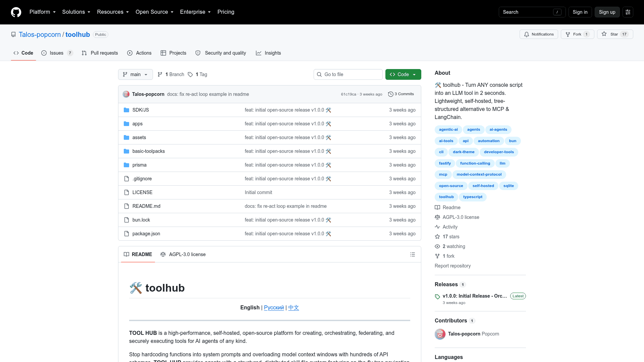View the 17 stars stargazers
Screen dimensions: 644x362
coord(451,237)
